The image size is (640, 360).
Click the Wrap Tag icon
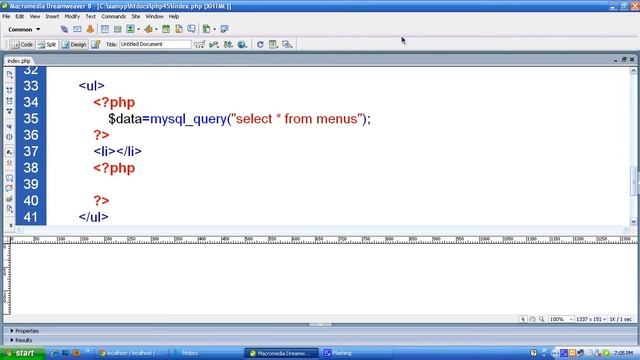tap(9, 199)
